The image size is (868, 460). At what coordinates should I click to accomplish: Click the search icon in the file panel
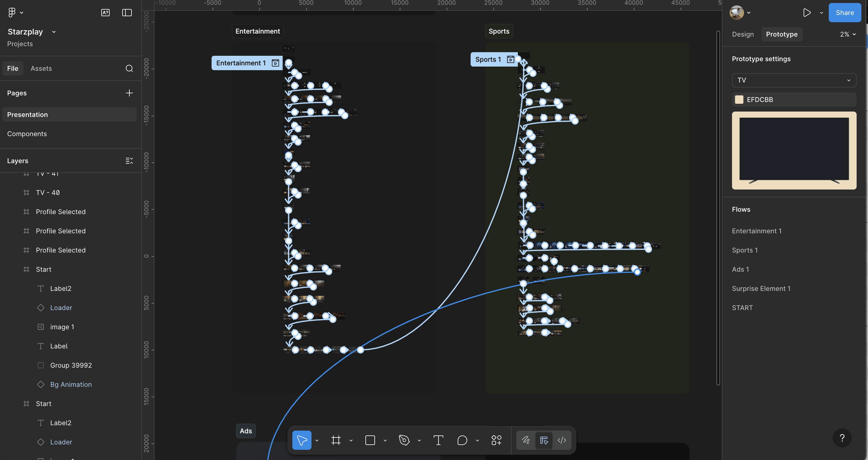(x=129, y=68)
